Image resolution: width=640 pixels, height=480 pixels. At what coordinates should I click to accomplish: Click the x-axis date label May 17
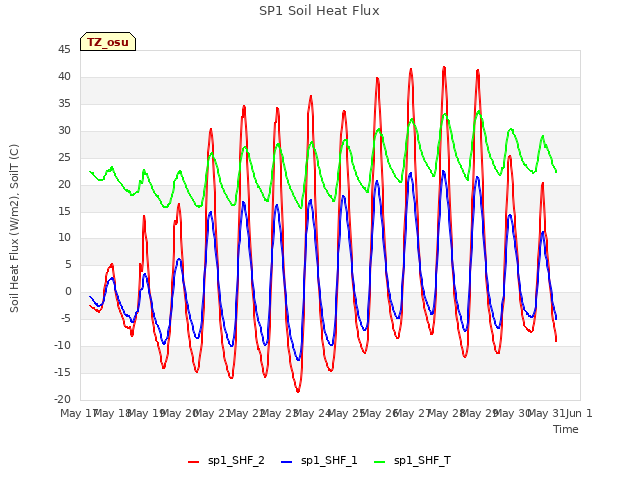tap(79, 413)
